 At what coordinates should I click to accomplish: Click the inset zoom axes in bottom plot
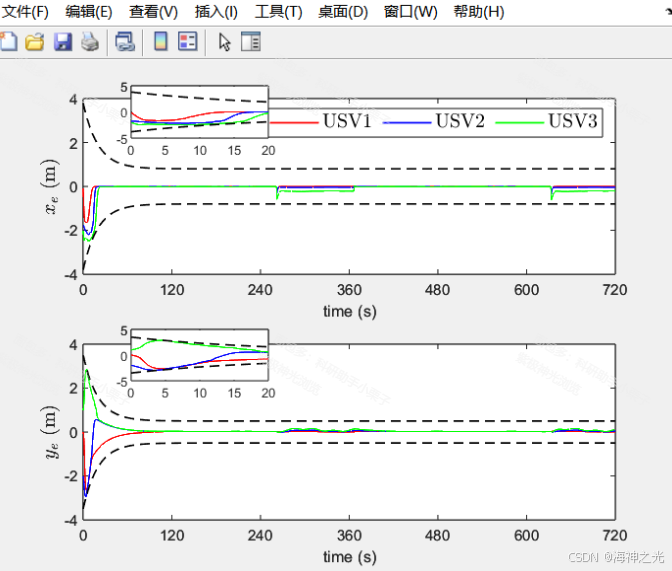click(199, 355)
